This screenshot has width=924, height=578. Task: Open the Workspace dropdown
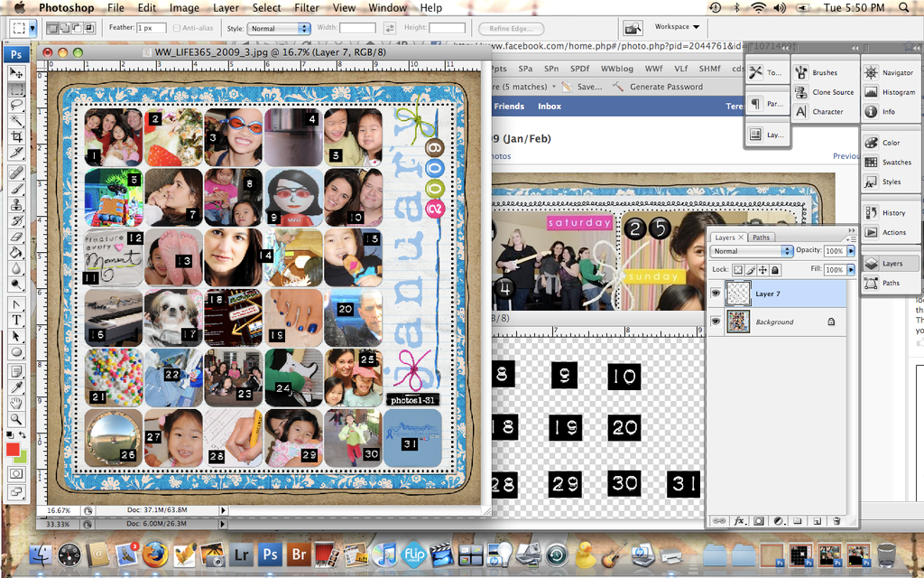point(677,26)
